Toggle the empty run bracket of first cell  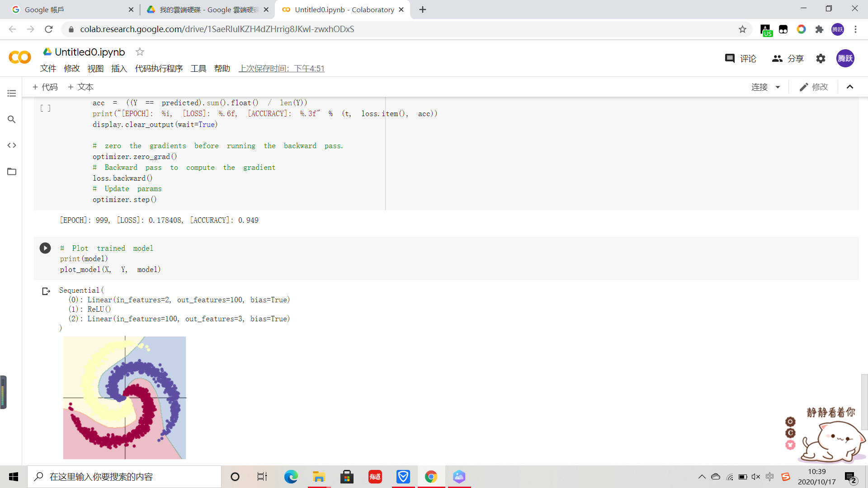[45, 108]
